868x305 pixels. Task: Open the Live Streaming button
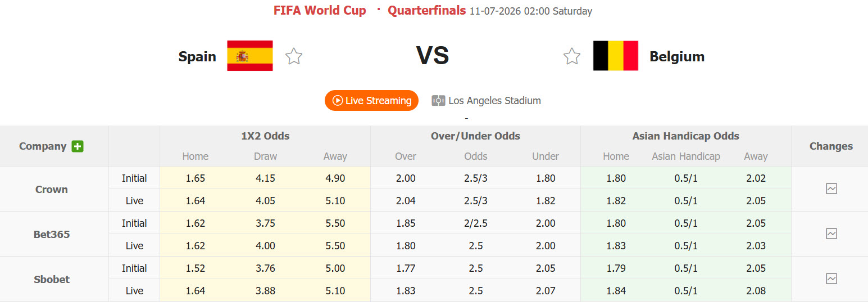(371, 100)
